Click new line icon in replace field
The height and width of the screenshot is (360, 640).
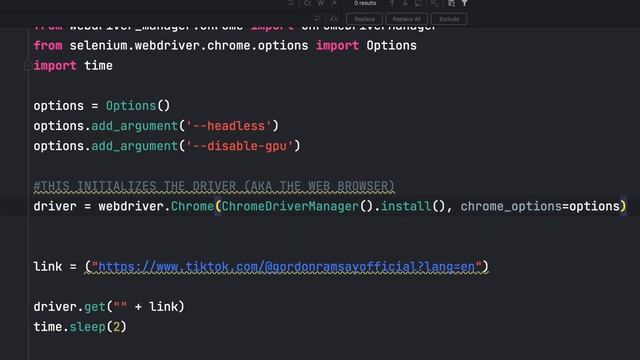[x=317, y=19]
